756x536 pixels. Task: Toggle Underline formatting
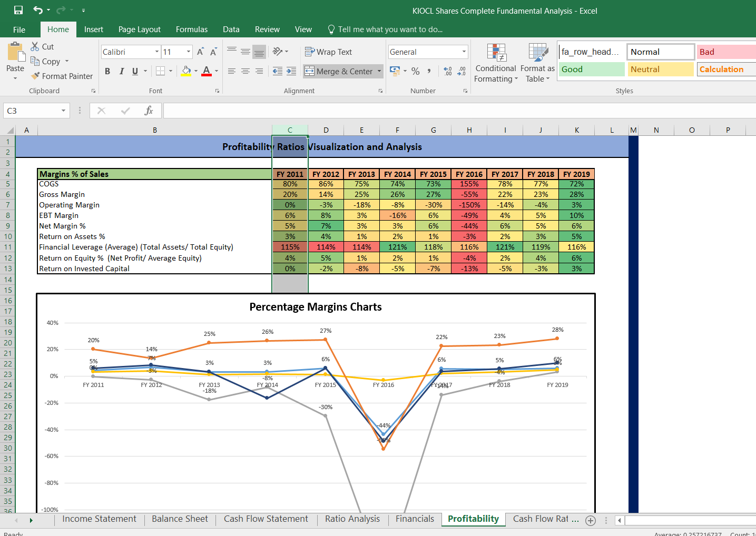(x=135, y=71)
